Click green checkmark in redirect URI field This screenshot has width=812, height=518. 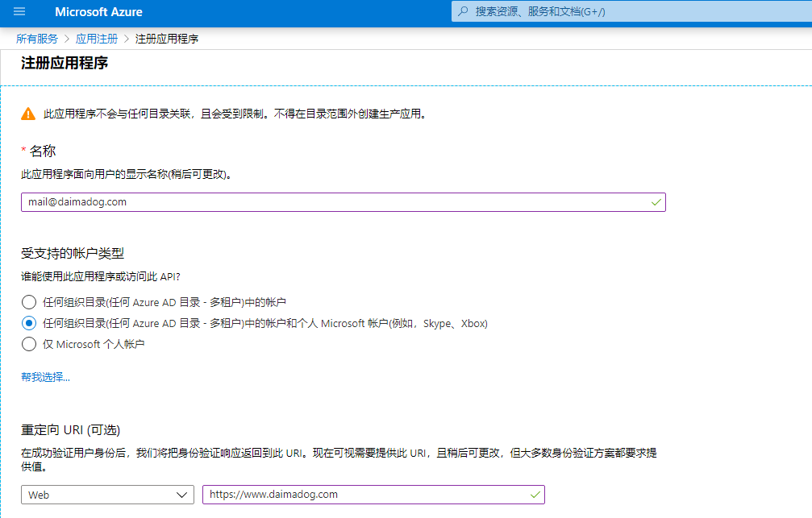[535, 494]
